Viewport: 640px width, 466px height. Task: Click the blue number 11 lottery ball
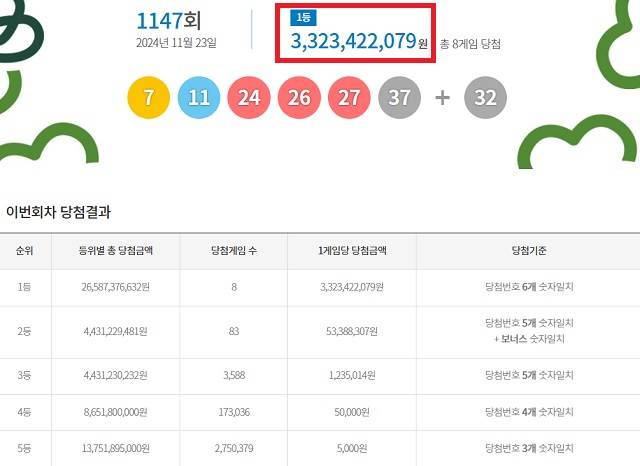199,98
